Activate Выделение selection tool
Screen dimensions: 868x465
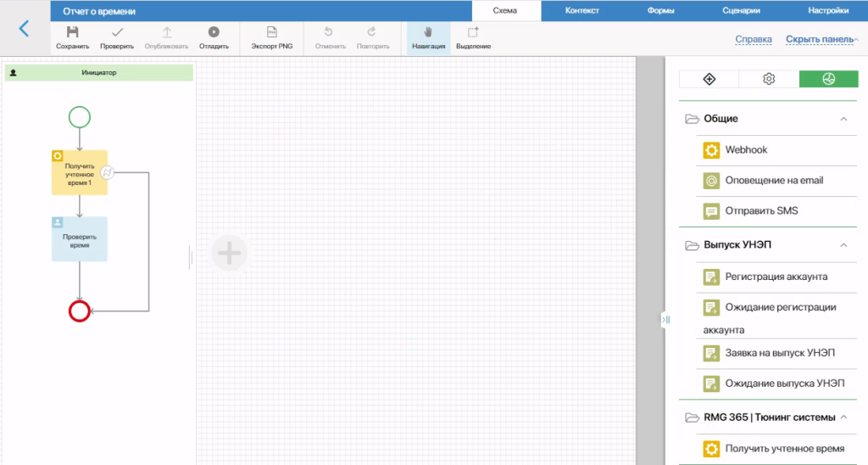473,38
